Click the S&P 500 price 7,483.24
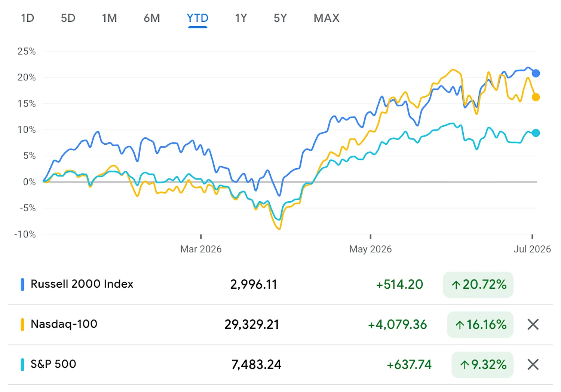 256,364
